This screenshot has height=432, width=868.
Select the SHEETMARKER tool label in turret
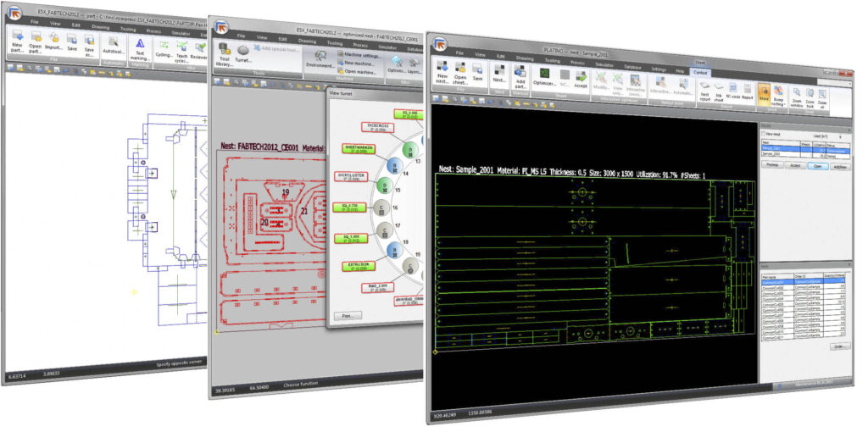click(359, 148)
